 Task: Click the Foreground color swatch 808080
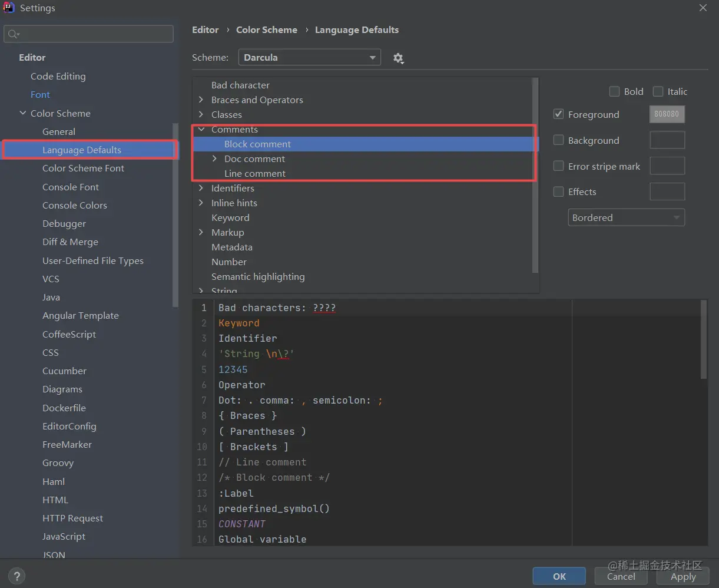[x=667, y=114]
